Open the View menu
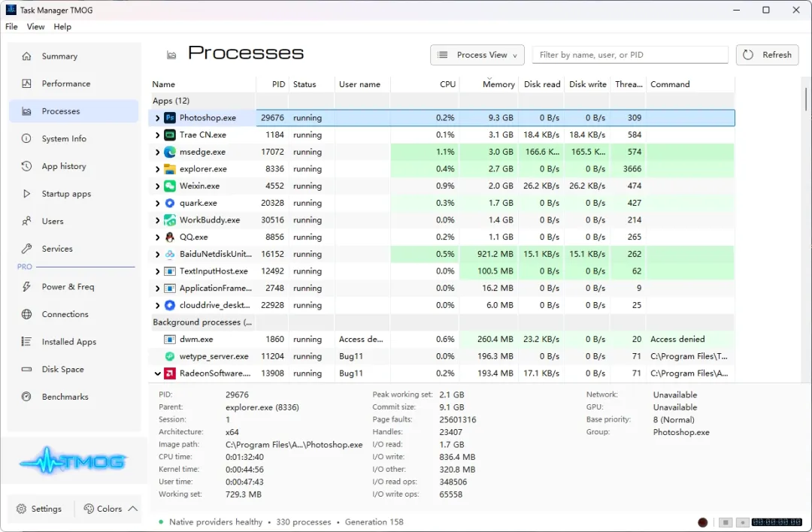Screen dimensions: 812x532 click(x=36, y=26)
